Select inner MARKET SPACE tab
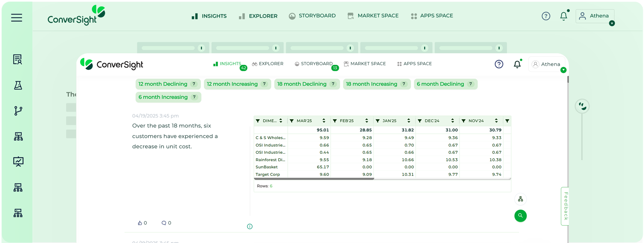 click(x=365, y=64)
